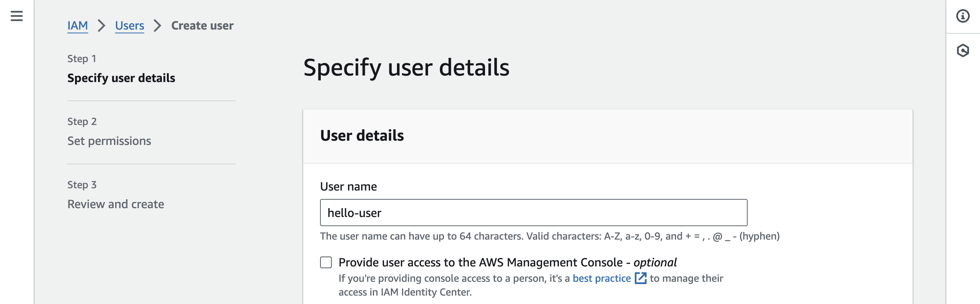Jump to Step 2 'Set permissions'

109,141
